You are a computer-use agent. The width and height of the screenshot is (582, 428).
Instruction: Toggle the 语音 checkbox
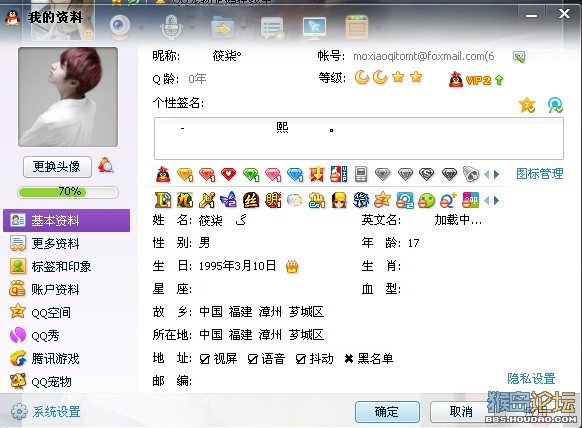pyautogui.click(x=253, y=359)
